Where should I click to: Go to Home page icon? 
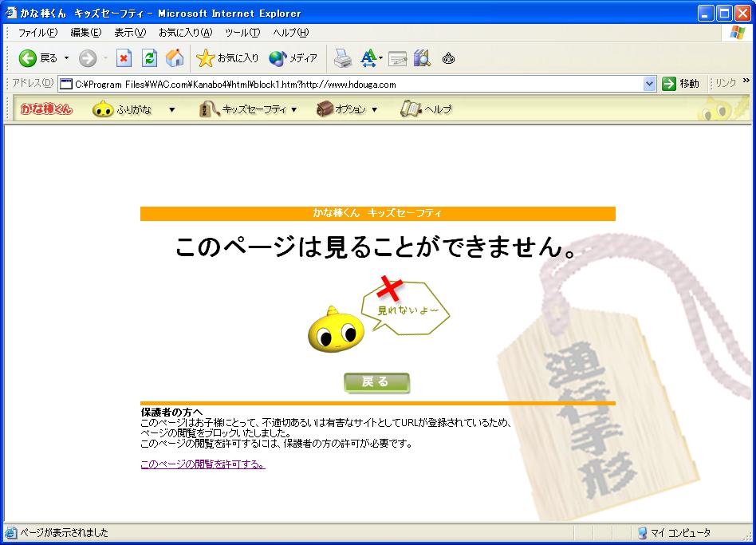(x=175, y=58)
